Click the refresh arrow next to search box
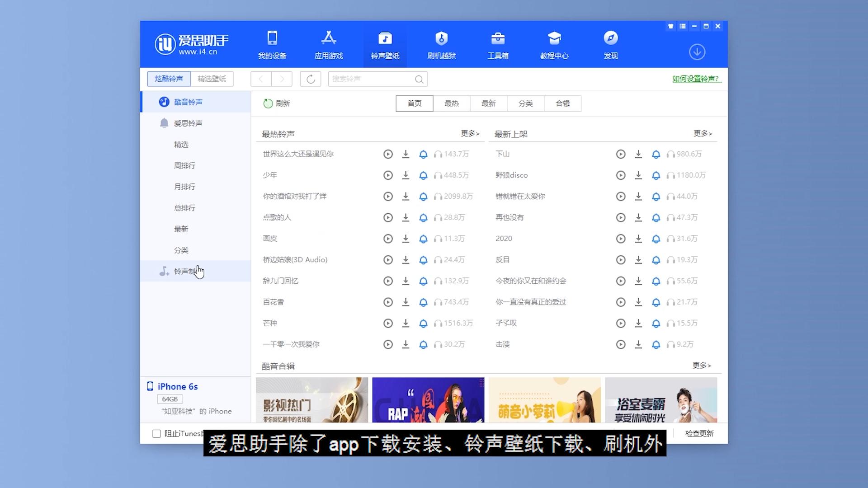Screen dimensions: 868x488 (x=310, y=79)
